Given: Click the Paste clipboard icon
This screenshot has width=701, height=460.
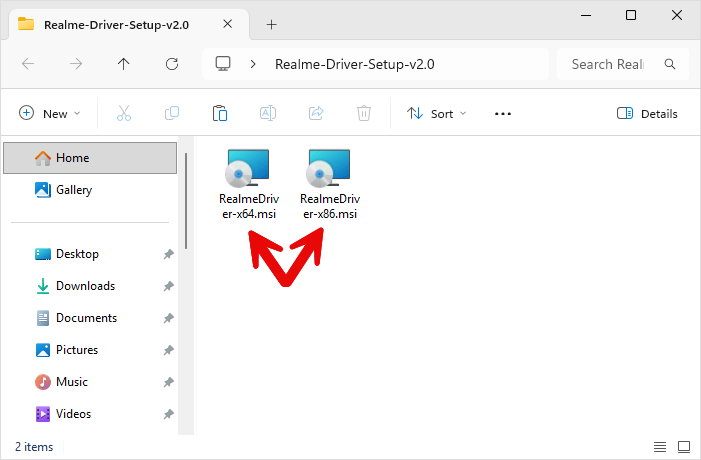Looking at the screenshot, I should (x=220, y=114).
